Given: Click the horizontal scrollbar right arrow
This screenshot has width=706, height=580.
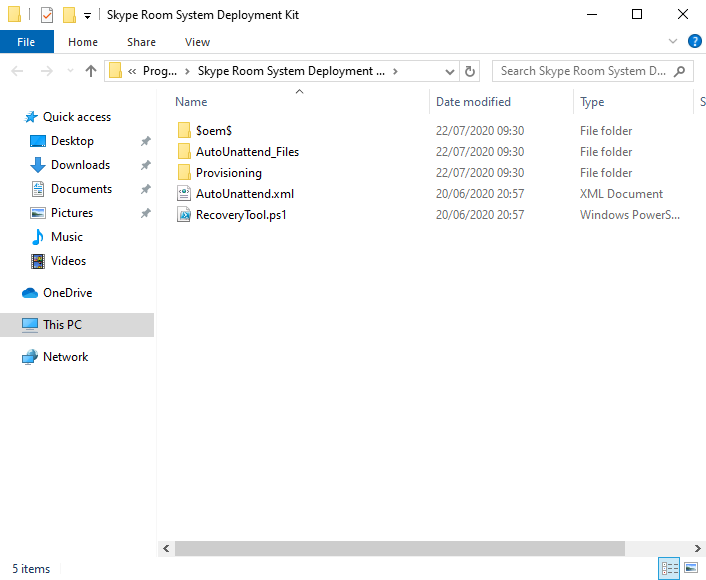Looking at the screenshot, I should pyautogui.click(x=697, y=548).
